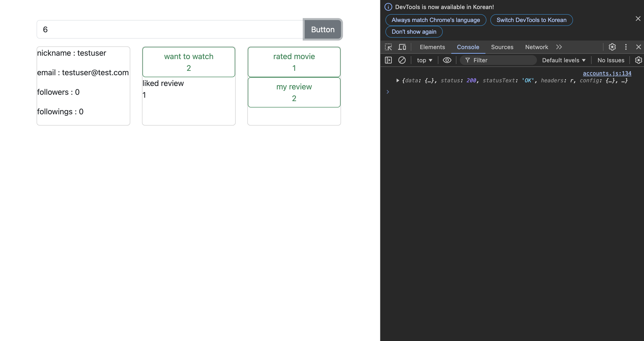Click the followers : 0 text
The height and width of the screenshot is (341, 644).
pyautogui.click(x=58, y=92)
